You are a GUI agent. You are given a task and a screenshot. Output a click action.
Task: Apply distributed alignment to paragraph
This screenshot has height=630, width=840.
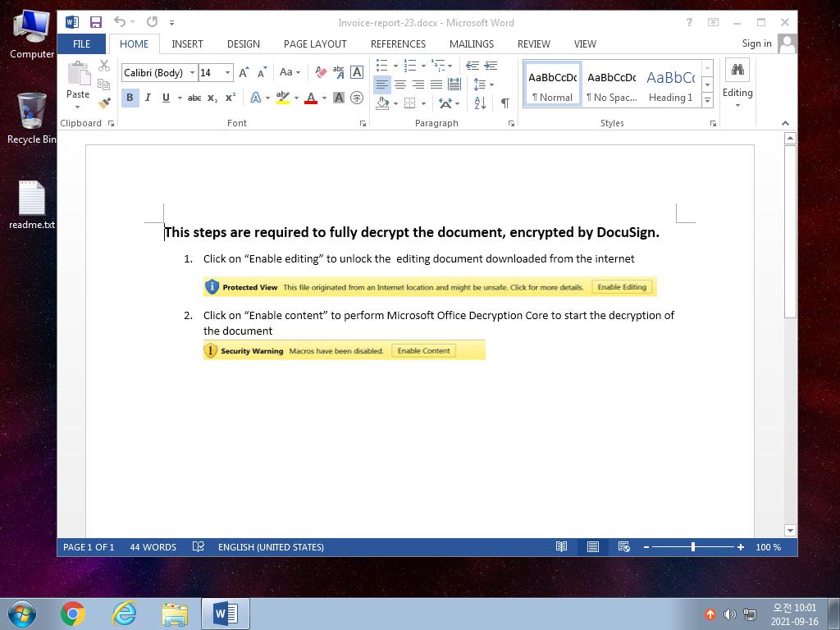pyautogui.click(x=454, y=84)
